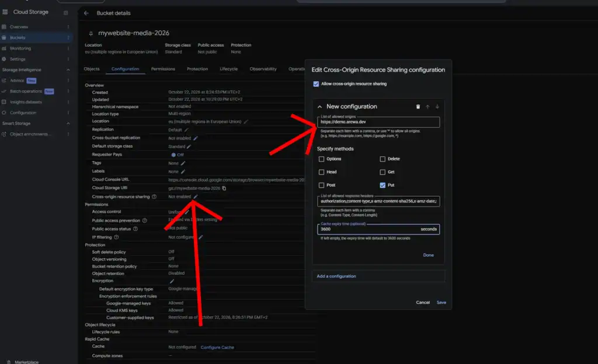Open the sidebar Configuration item
The image size is (598, 364).
(23, 113)
